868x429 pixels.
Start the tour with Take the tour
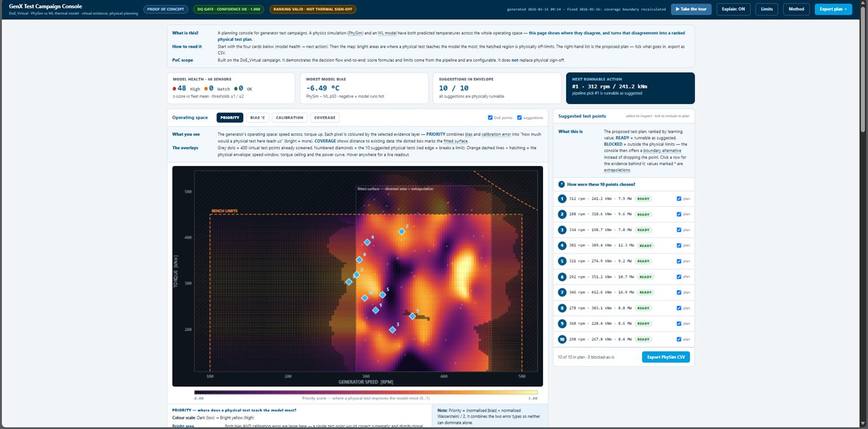[x=691, y=9]
